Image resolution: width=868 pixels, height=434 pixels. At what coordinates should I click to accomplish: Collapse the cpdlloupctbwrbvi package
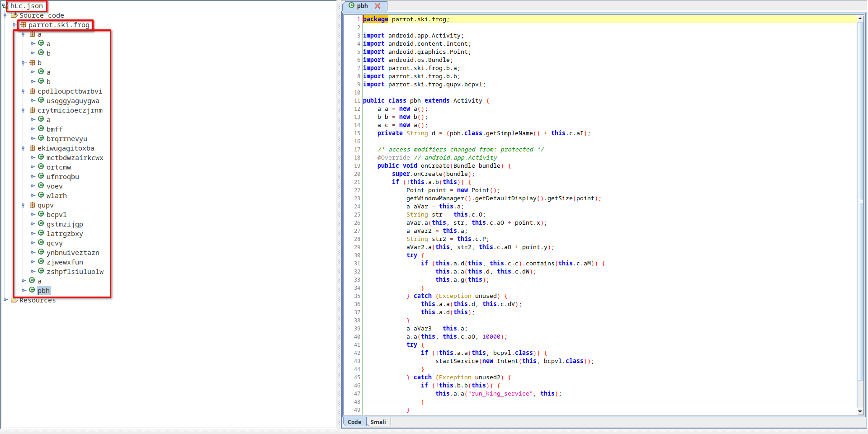(24, 91)
